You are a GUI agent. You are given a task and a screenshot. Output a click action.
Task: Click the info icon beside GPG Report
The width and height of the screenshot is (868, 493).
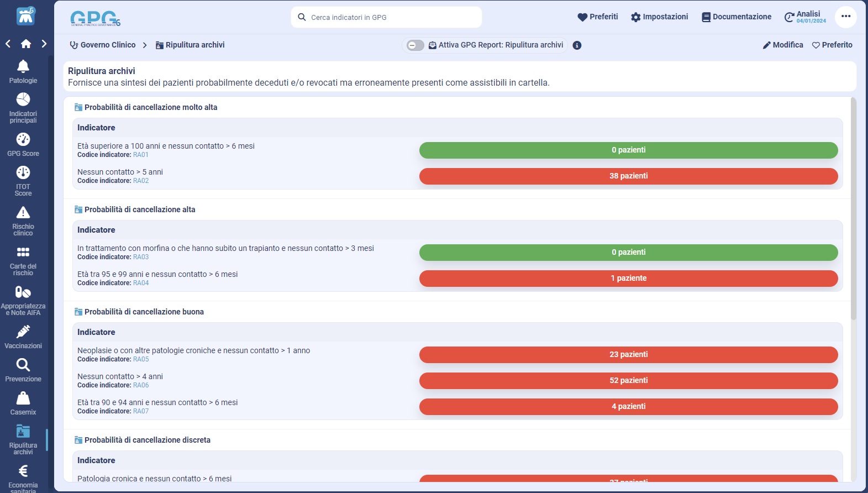coord(577,45)
